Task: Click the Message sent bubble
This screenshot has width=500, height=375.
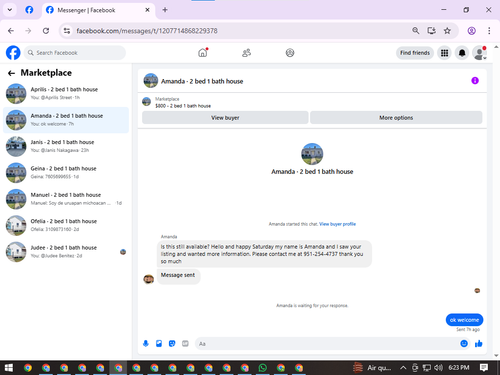Action: pyautogui.click(x=178, y=275)
